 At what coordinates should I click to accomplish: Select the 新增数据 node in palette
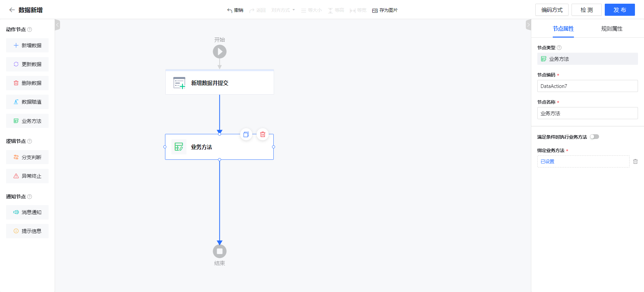click(x=27, y=45)
